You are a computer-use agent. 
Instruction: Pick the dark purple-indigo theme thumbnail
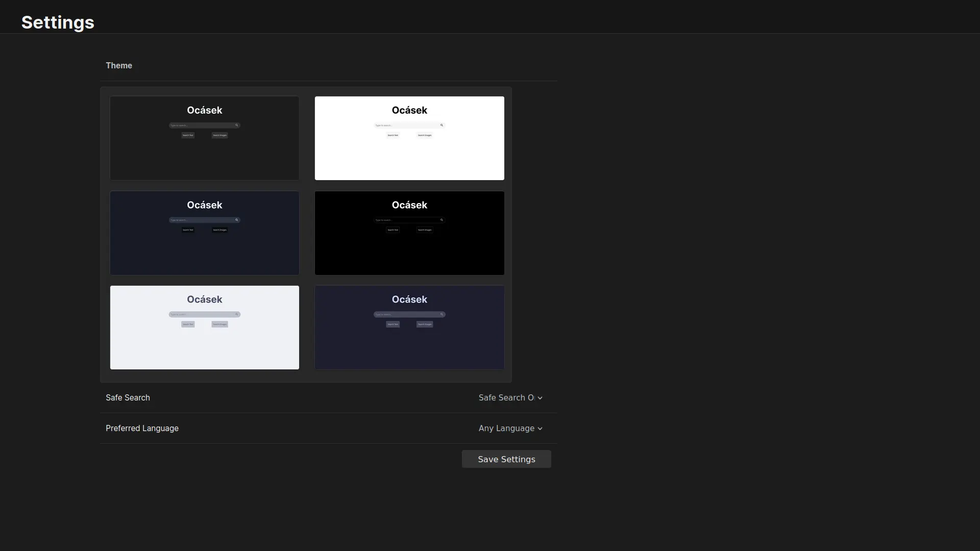pyautogui.click(x=409, y=328)
